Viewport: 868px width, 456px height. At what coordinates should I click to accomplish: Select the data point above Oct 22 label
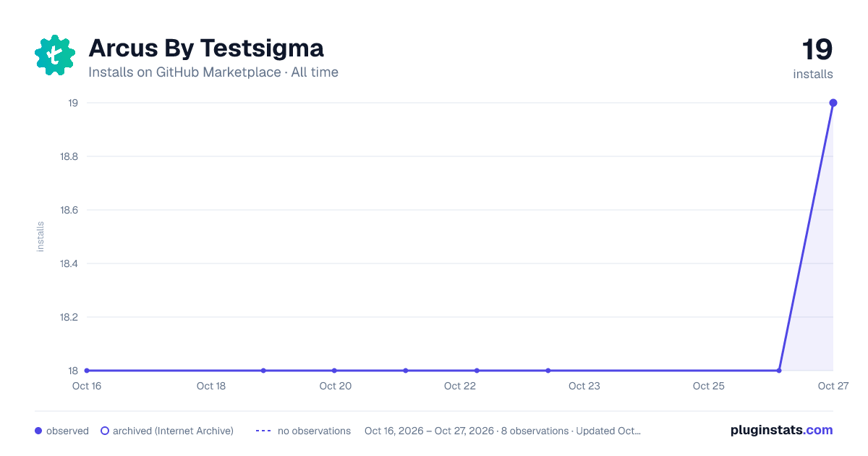[x=477, y=371]
